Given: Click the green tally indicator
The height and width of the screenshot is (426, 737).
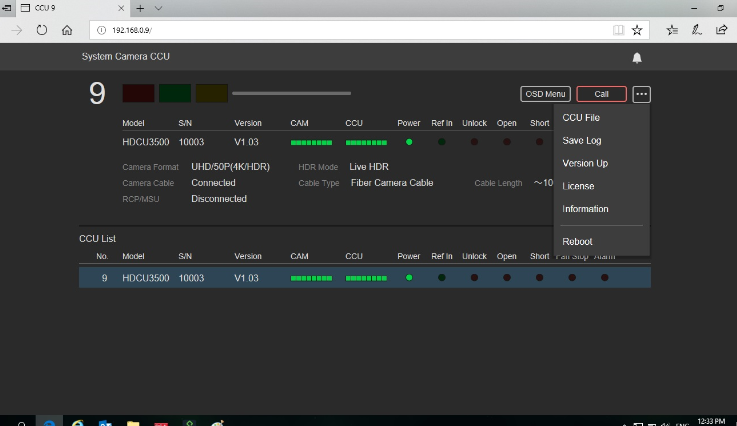Looking at the screenshot, I should click(174, 94).
